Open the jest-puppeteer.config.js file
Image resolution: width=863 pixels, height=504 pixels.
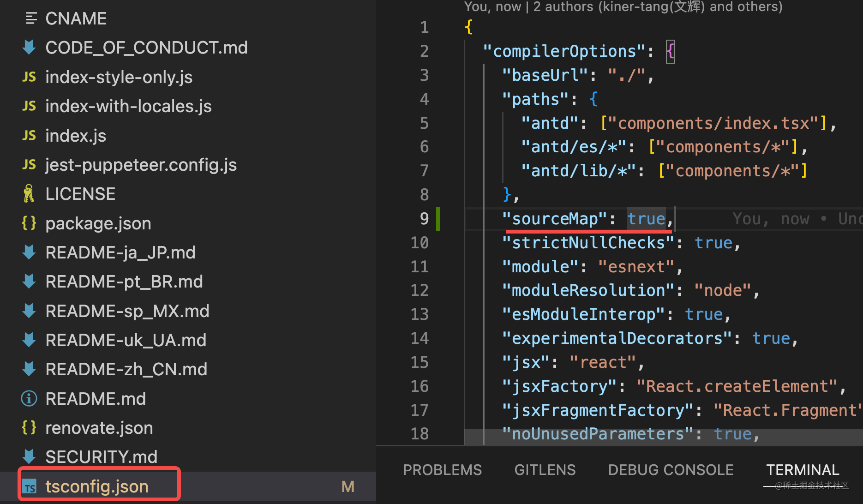pos(141,165)
